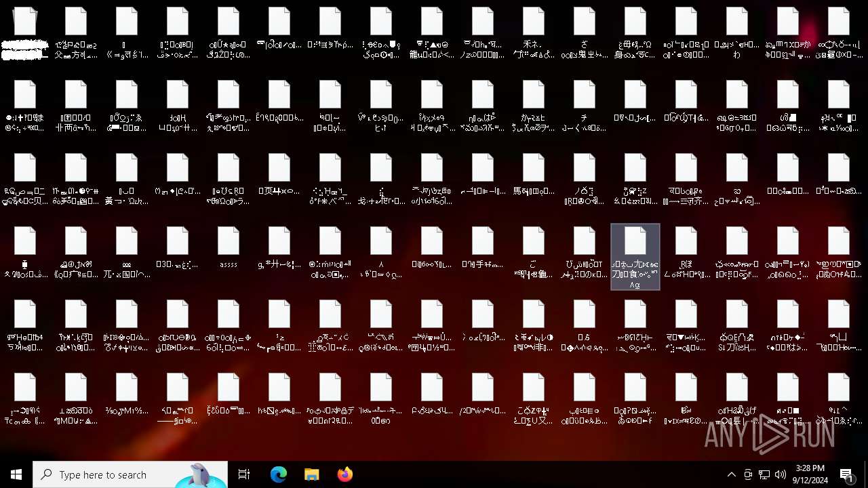Click the search highlight dolphin image
Viewport: 868px width, 488px height.
pos(201,474)
